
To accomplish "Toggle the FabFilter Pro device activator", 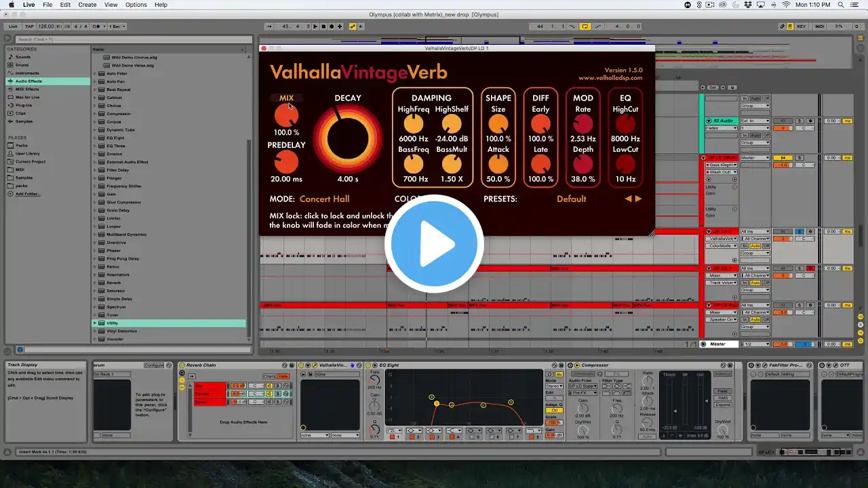I will coord(753,365).
